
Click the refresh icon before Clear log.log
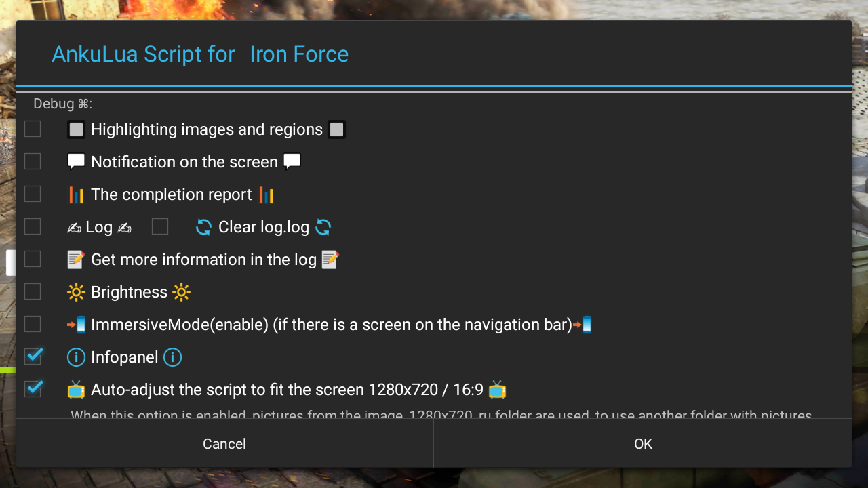[203, 227]
